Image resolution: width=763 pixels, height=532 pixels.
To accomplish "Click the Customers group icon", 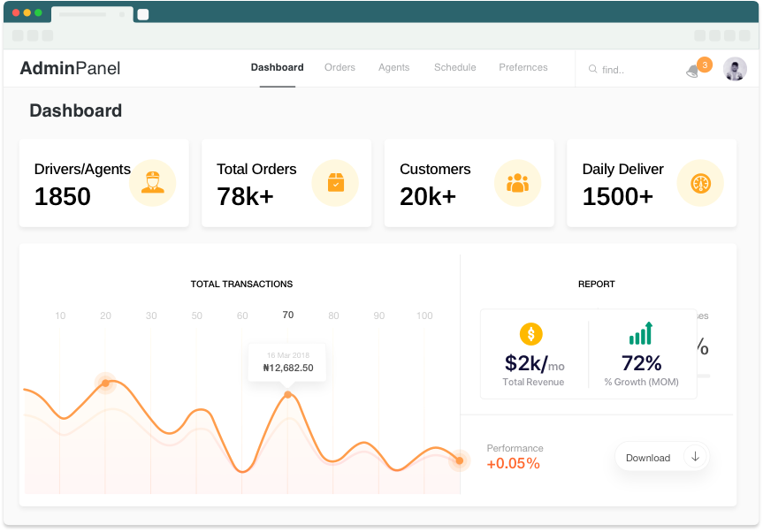I will (x=518, y=183).
